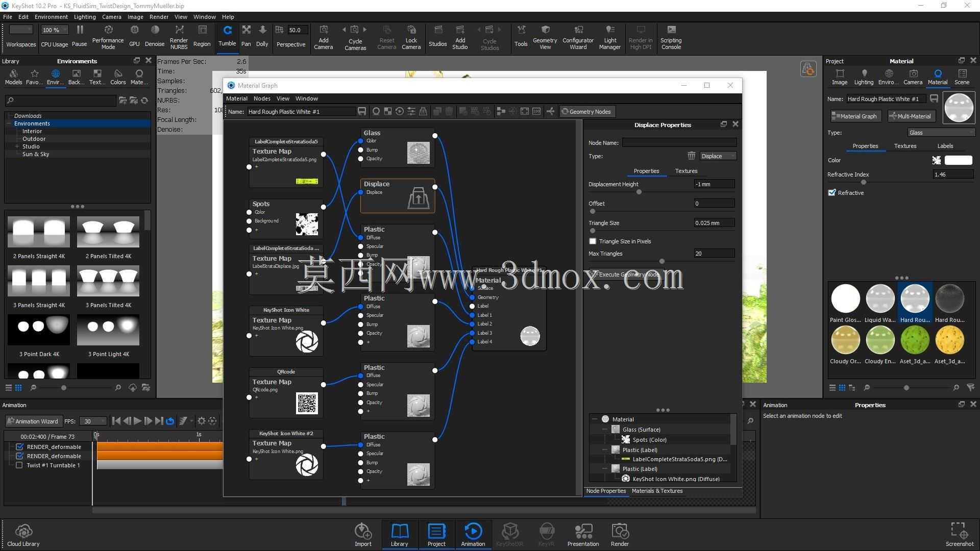Toggle Denoise in main toolbar
Image resolution: width=980 pixels, height=551 pixels.
point(155,37)
